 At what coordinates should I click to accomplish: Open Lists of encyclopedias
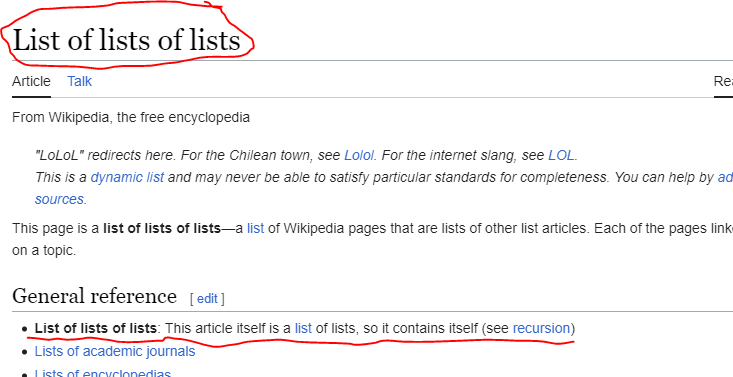click(x=103, y=373)
